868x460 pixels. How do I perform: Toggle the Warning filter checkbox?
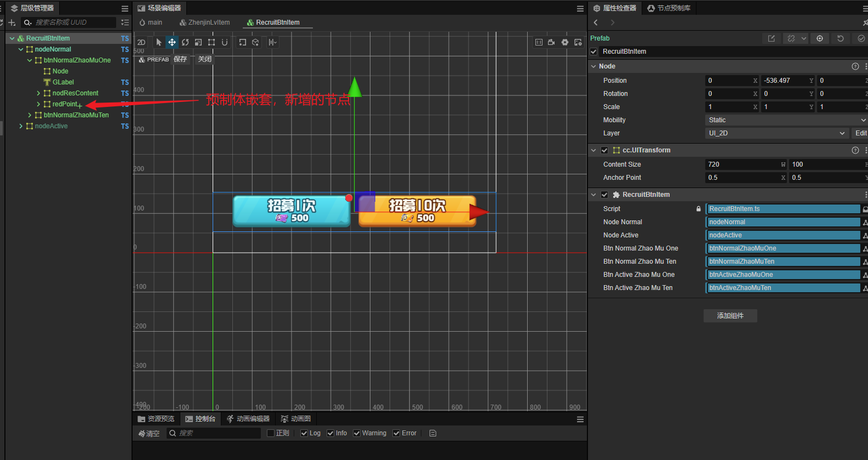(x=357, y=433)
